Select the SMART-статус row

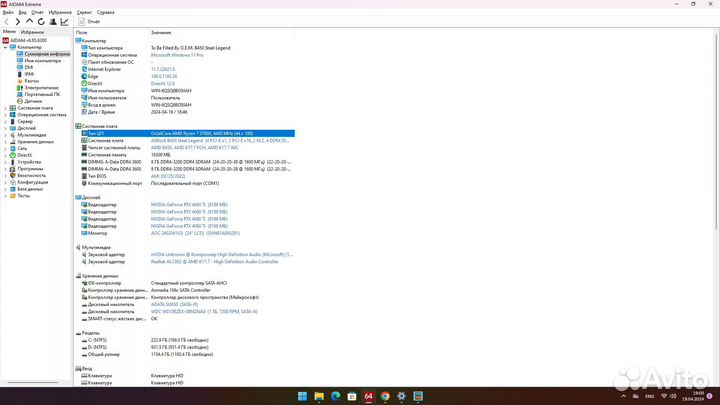tap(187, 319)
